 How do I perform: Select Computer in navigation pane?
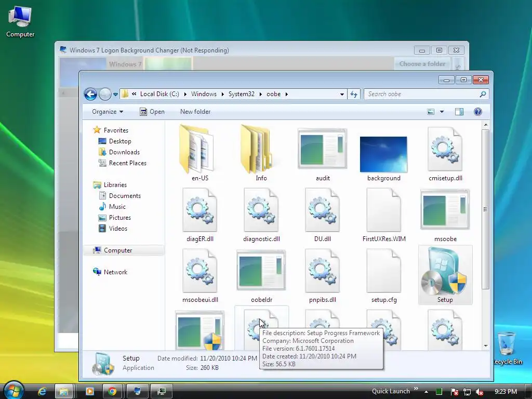pyautogui.click(x=124, y=250)
